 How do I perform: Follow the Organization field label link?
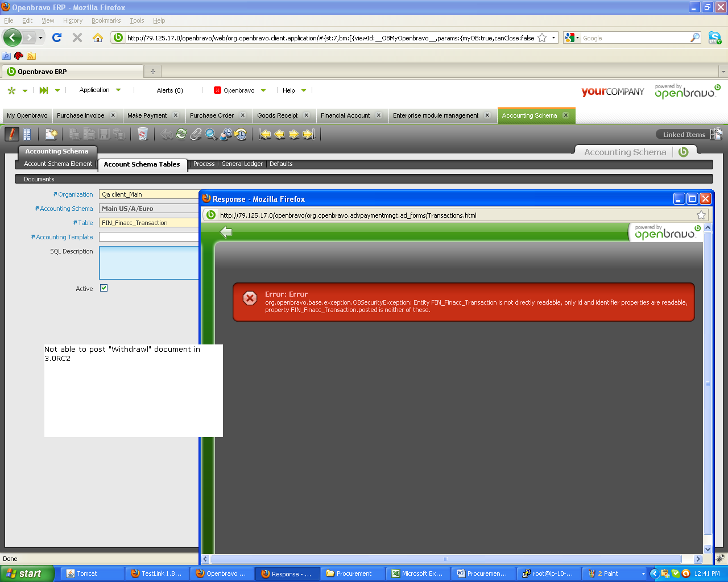(75, 194)
